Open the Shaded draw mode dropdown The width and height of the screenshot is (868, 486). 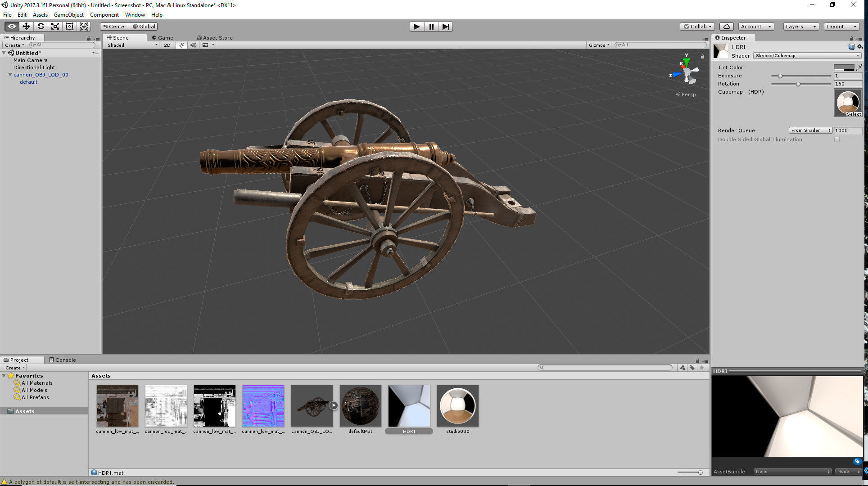point(131,45)
